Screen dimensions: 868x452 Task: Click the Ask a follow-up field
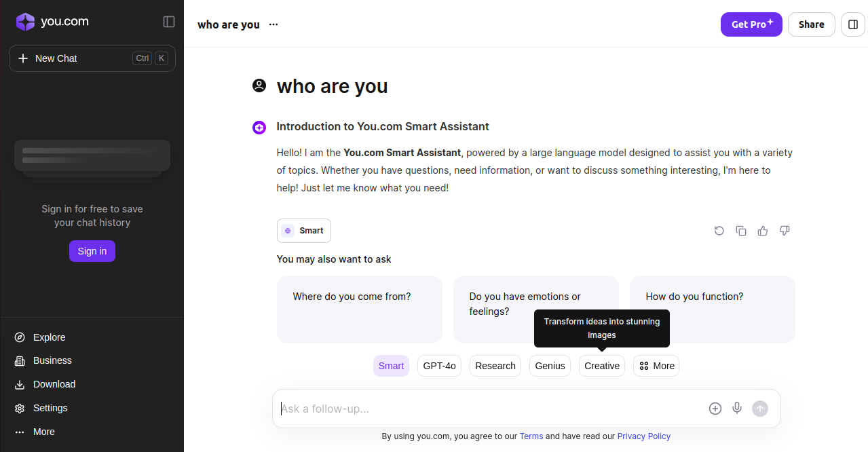click(x=489, y=409)
